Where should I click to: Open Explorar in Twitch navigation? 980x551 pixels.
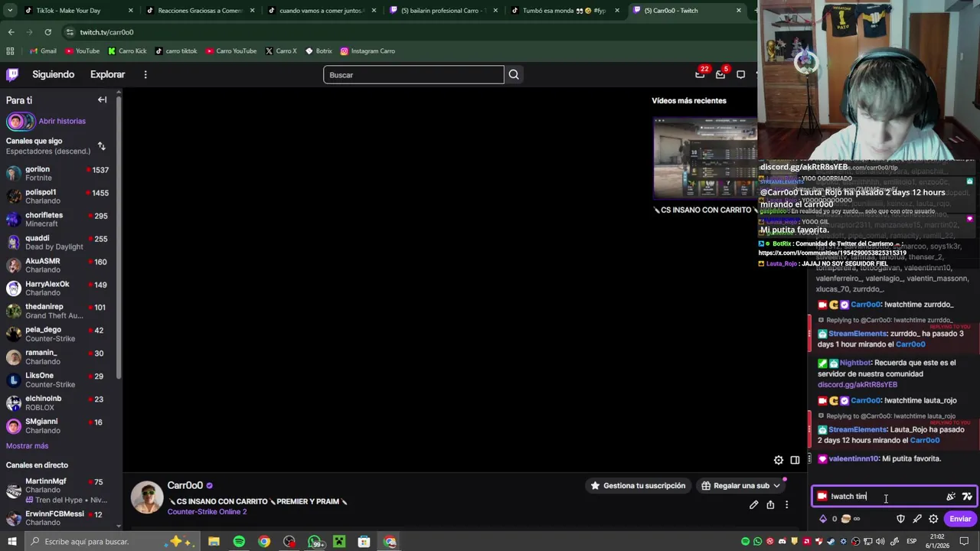tap(107, 74)
